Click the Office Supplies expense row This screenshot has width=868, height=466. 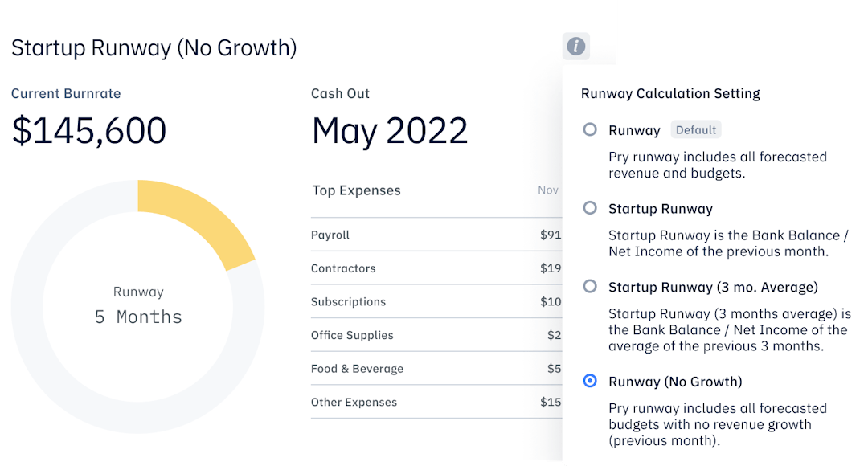(436, 335)
